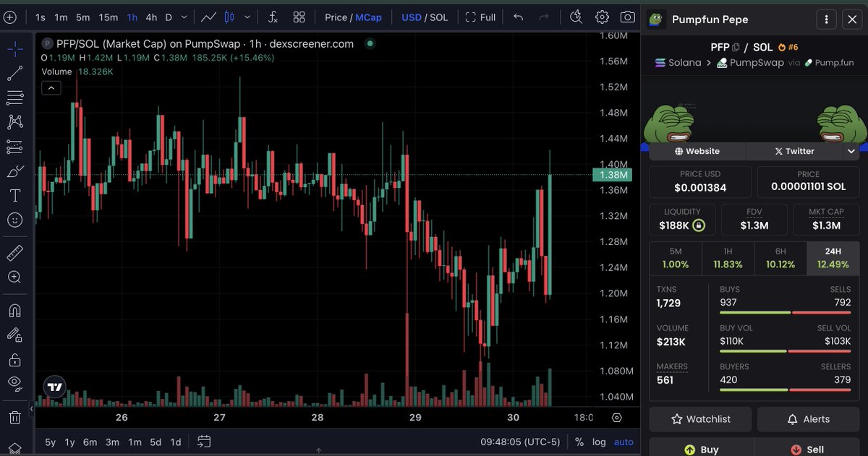This screenshot has height=456, width=868.
Task: Toggle magnet mode for drawings
Action: (14, 311)
